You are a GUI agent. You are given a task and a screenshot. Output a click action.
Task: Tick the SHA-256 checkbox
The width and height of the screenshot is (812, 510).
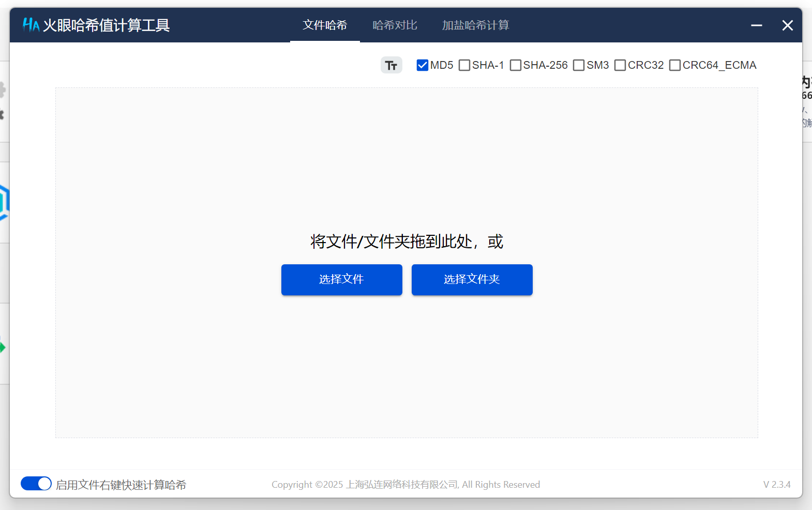pos(516,65)
